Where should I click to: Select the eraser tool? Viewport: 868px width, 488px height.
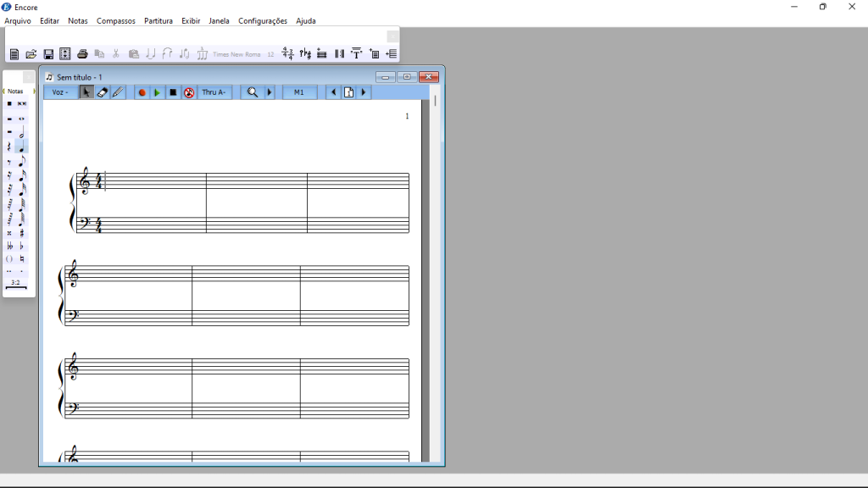tap(102, 91)
